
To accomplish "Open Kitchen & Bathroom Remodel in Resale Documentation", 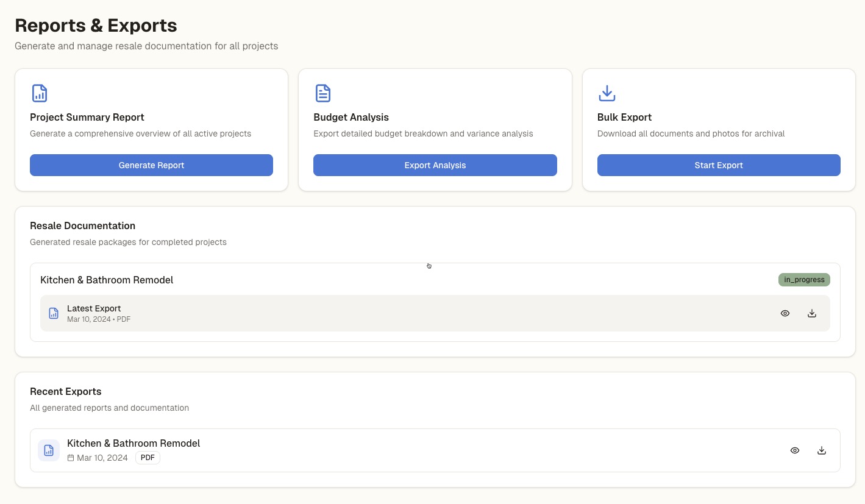I will [x=107, y=280].
